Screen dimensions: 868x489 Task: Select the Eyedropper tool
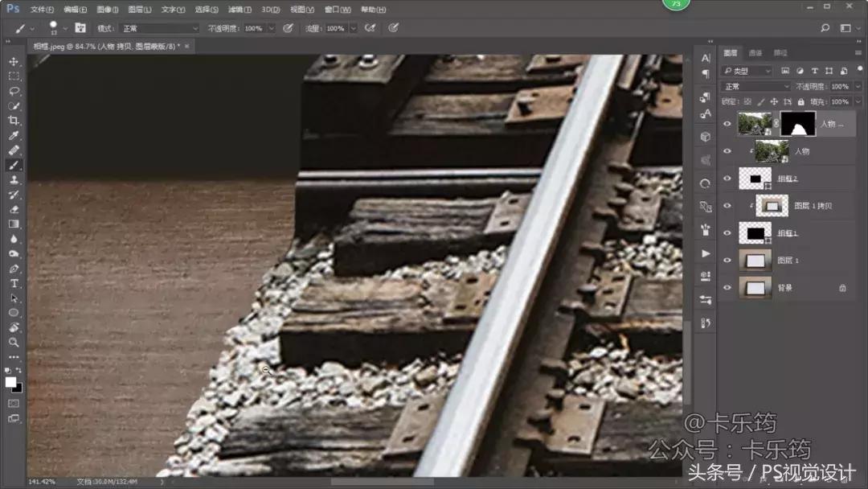pos(14,135)
